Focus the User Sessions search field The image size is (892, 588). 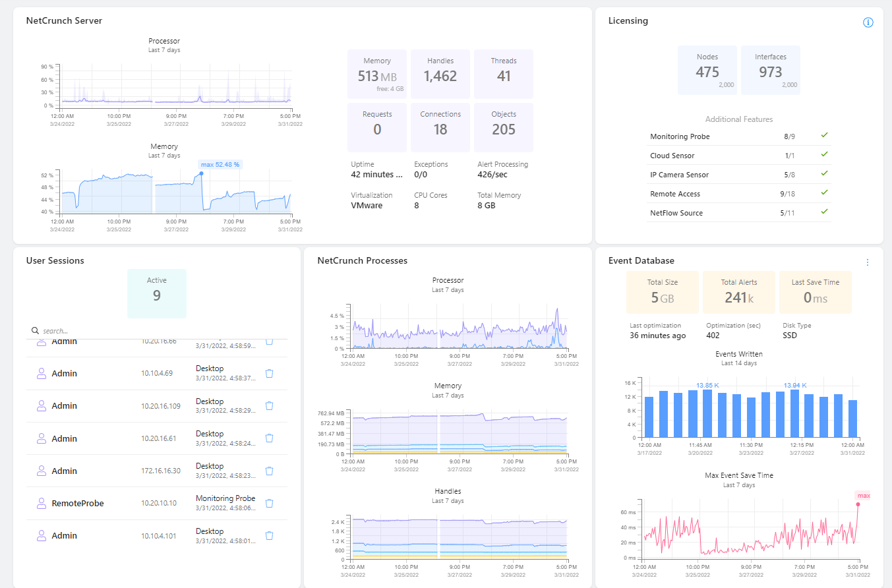[157, 331]
